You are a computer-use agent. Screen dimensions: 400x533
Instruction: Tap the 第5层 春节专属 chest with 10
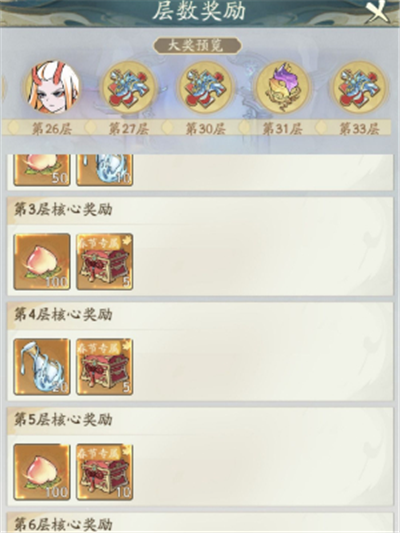point(104,472)
